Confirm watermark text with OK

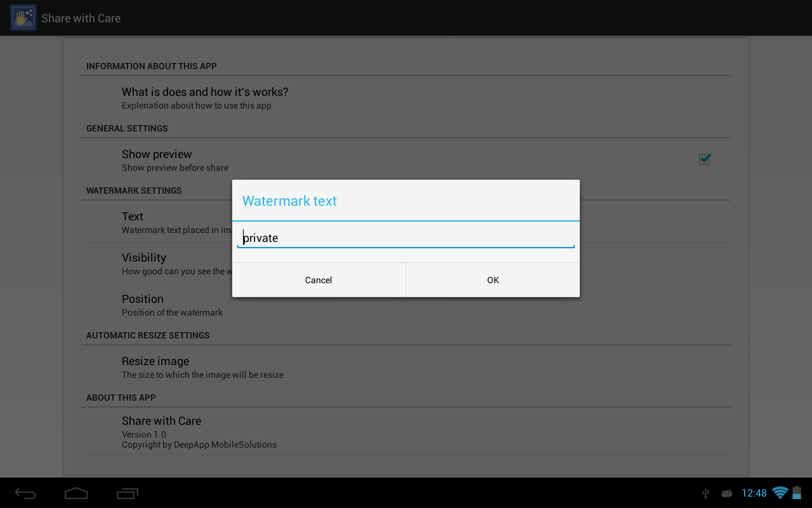tap(493, 280)
